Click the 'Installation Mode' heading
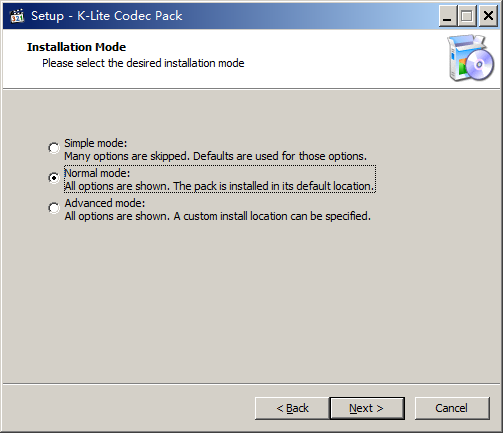The height and width of the screenshot is (433, 503). click(76, 47)
